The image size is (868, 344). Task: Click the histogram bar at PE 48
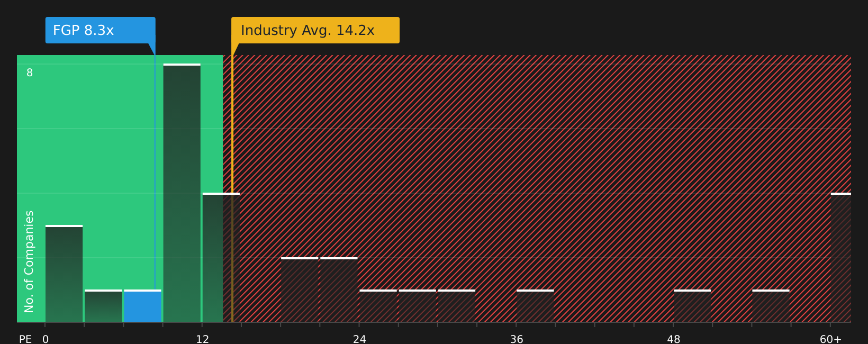(692, 306)
